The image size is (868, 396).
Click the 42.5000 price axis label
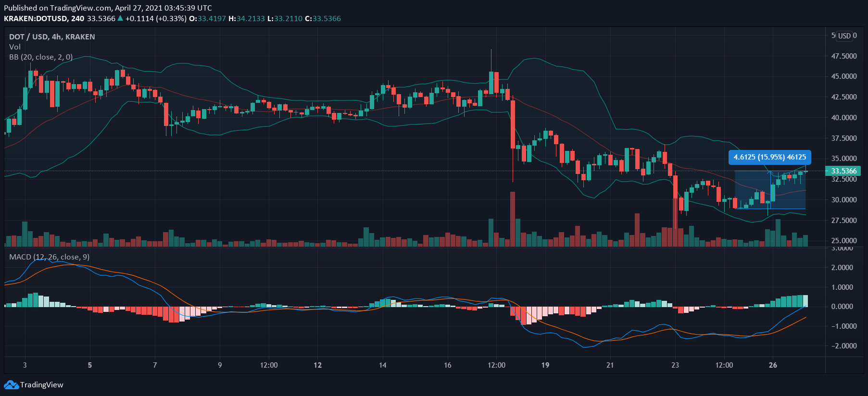pyautogui.click(x=844, y=97)
